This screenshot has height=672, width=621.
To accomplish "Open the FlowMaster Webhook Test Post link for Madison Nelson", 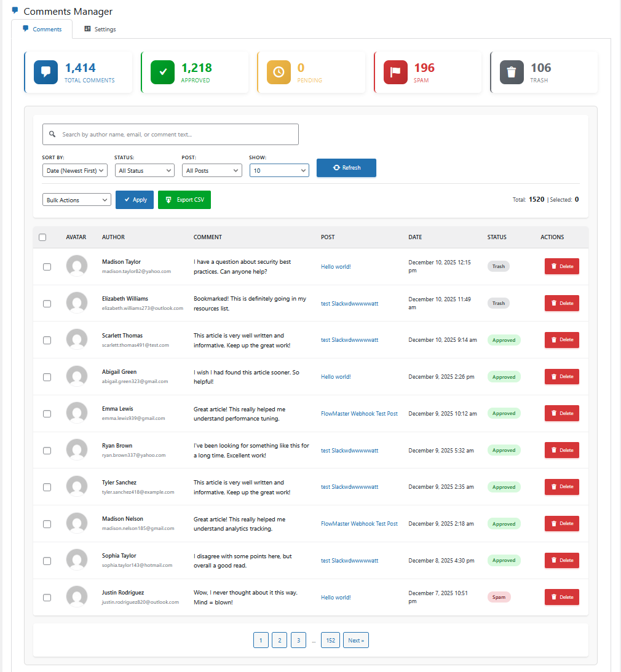I will (359, 524).
